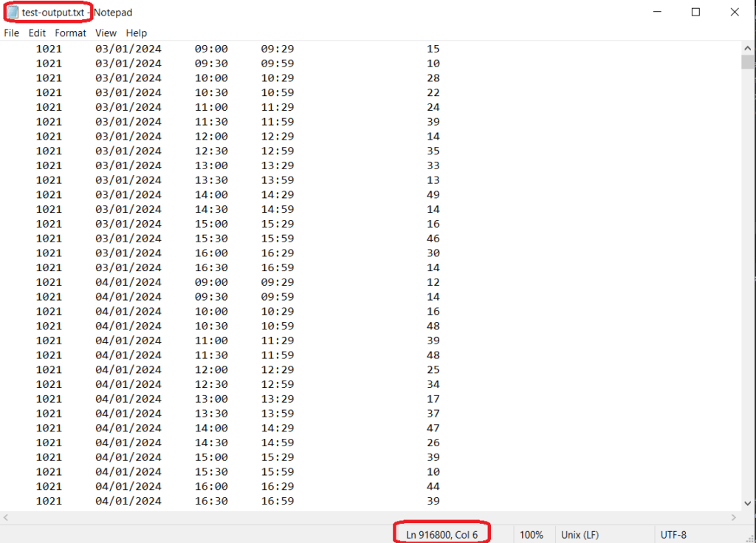Click time 15:59 in 04/01/2024 row
Viewport: 756px width, 543px height.
278,471
